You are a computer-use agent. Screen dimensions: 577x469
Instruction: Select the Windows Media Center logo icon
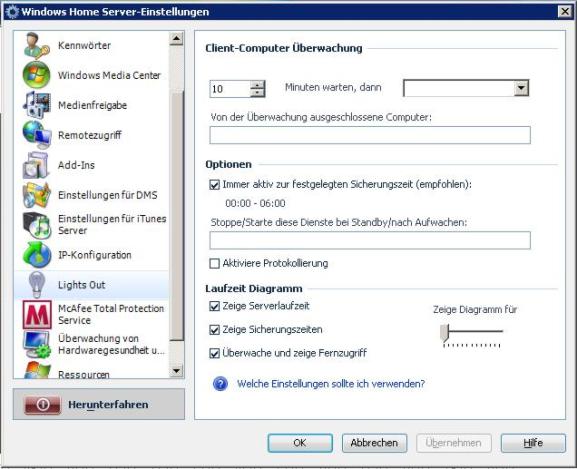(x=36, y=75)
